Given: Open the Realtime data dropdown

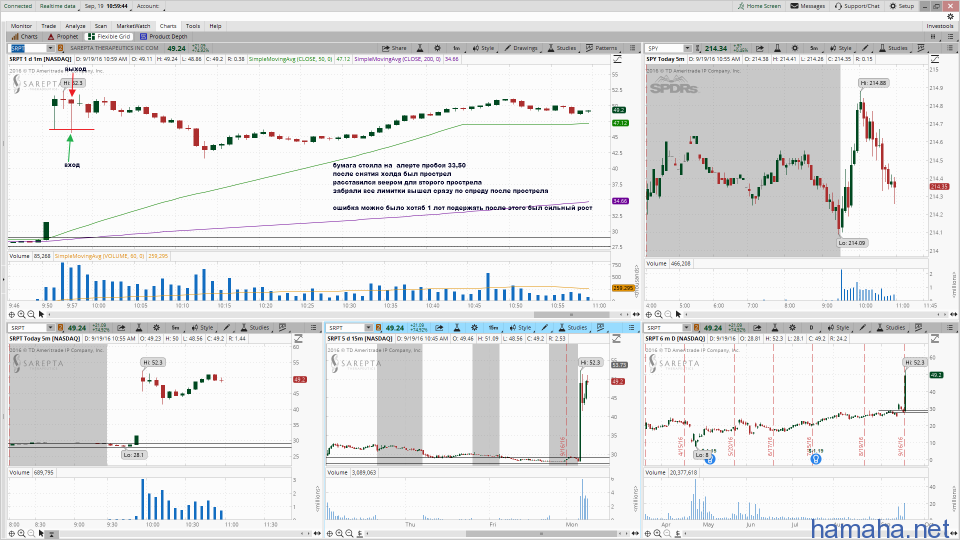Looking at the screenshot, I should point(58,6).
